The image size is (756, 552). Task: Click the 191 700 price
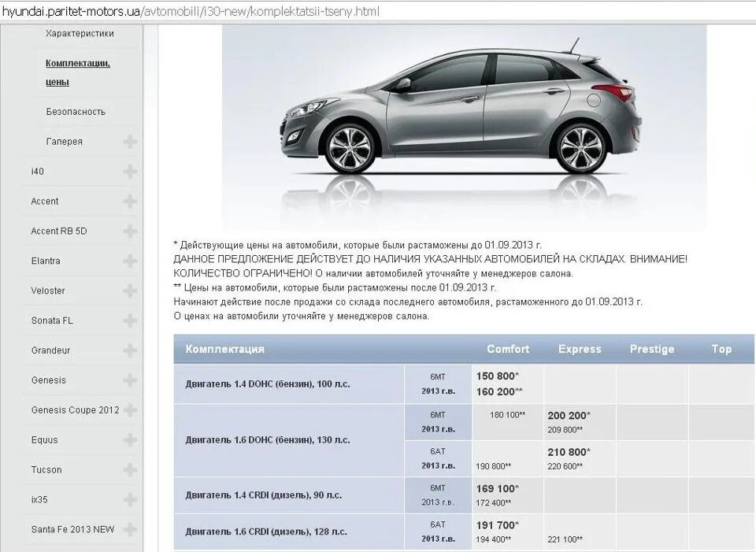click(x=498, y=525)
